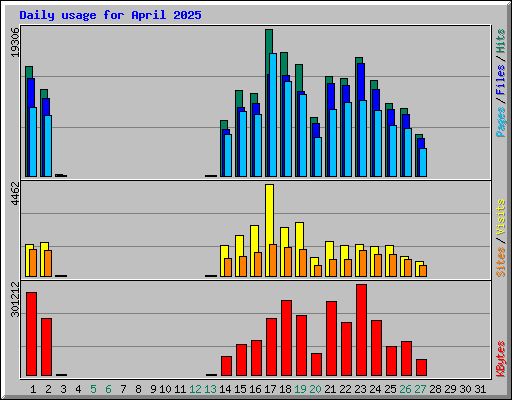Select the blue Files bar for day 23
The width and height of the screenshot is (512, 400).
coord(361,82)
